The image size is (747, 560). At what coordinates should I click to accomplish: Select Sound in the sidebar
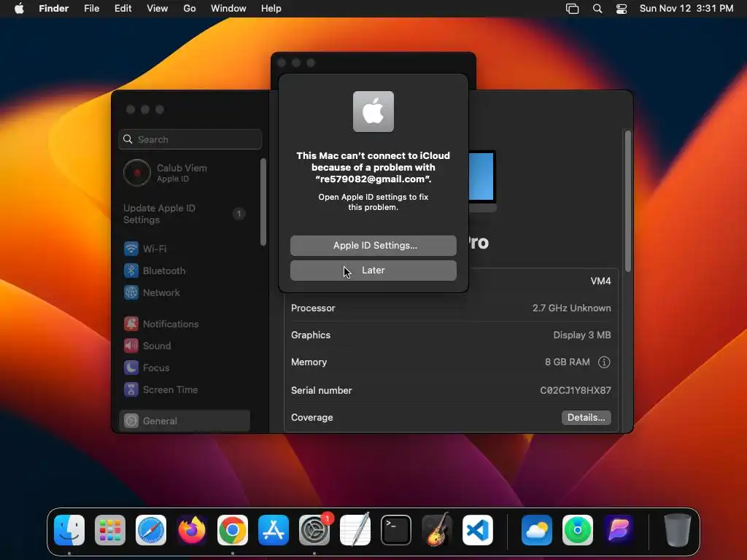[x=186, y=346]
